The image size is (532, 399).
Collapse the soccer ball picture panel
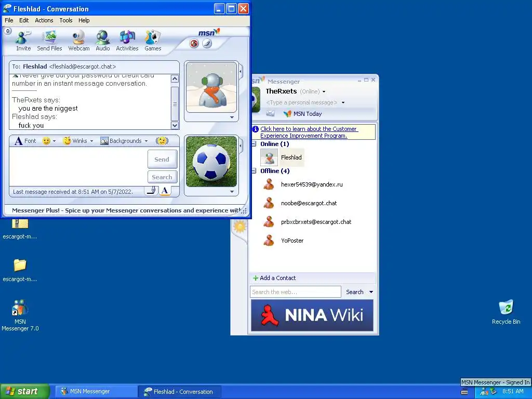point(241,146)
